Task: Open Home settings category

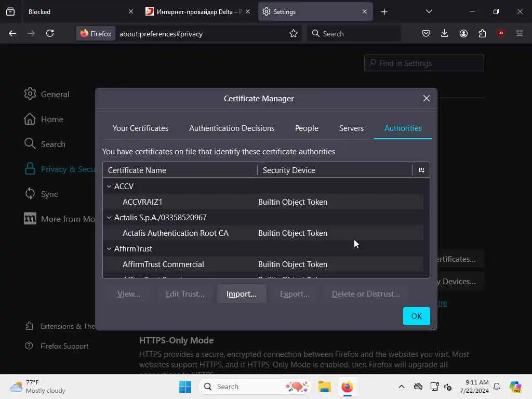Action: (x=44, y=119)
